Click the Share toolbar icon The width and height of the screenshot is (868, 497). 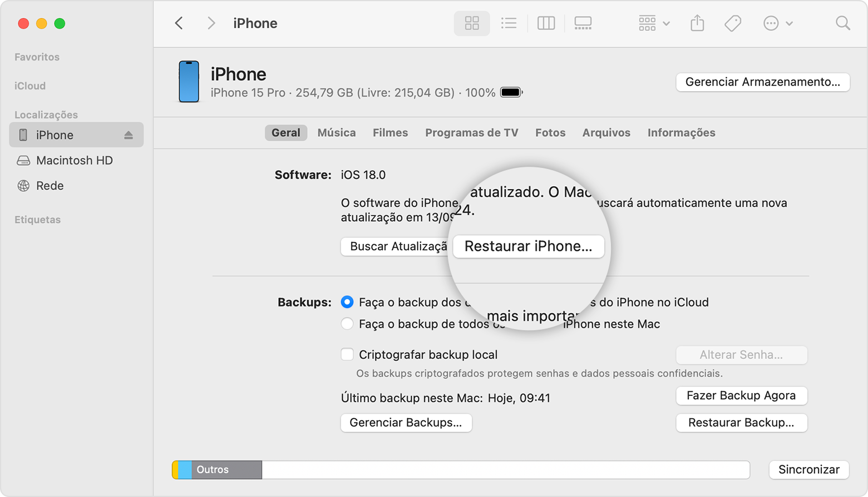pyautogui.click(x=697, y=23)
